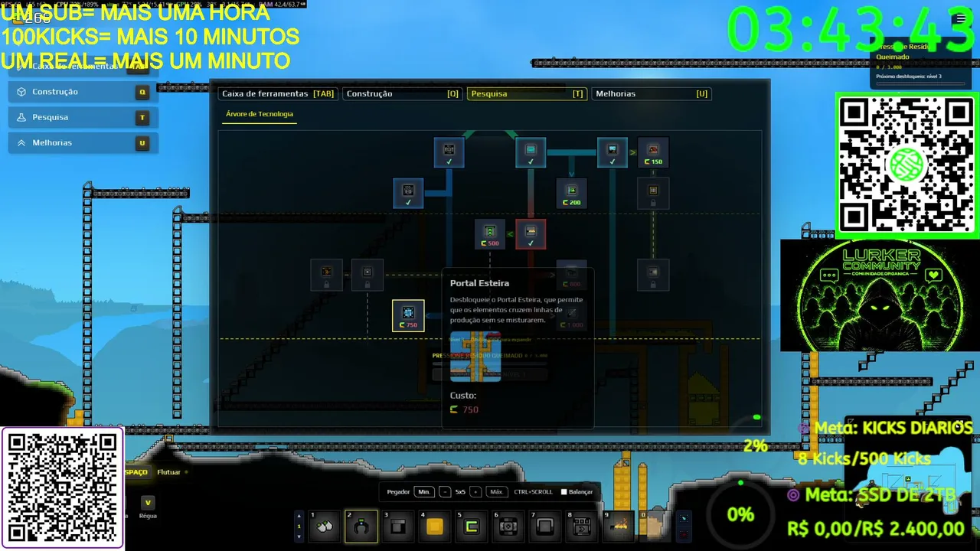Select the frame block in hotbar slot 7
The height and width of the screenshot is (551, 980).
[544, 527]
